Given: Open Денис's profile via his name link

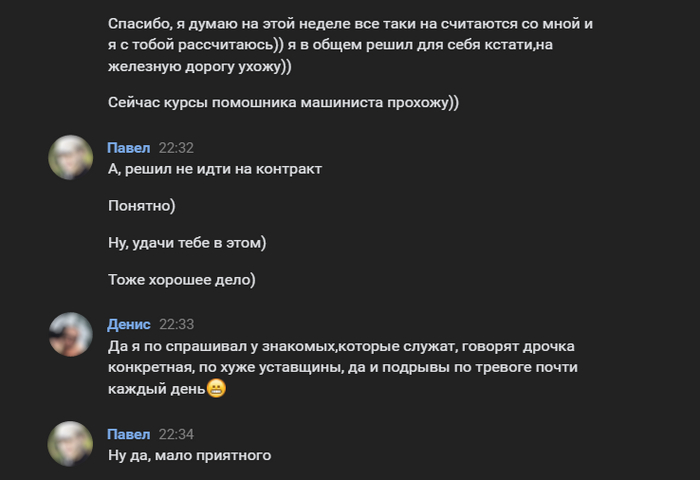Looking at the screenshot, I should click(x=129, y=324).
